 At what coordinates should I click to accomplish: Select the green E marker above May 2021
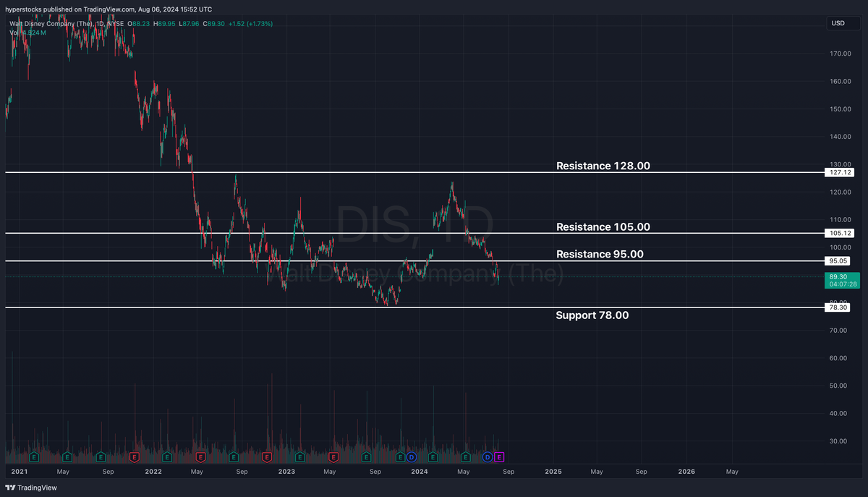(x=67, y=457)
